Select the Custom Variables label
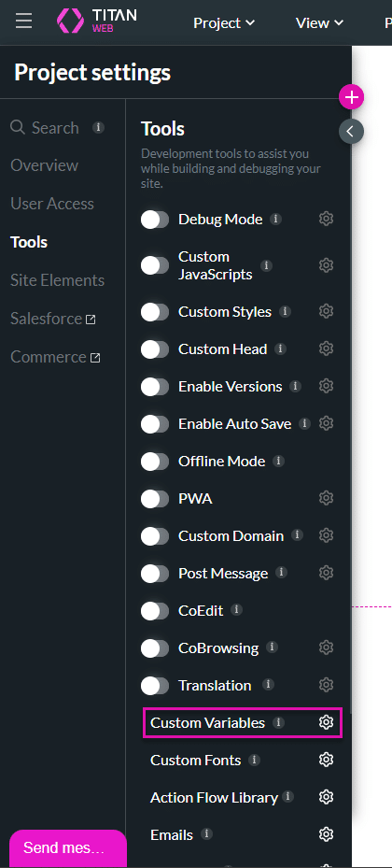This screenshot has width=392, height=868. tap(207, 722)
